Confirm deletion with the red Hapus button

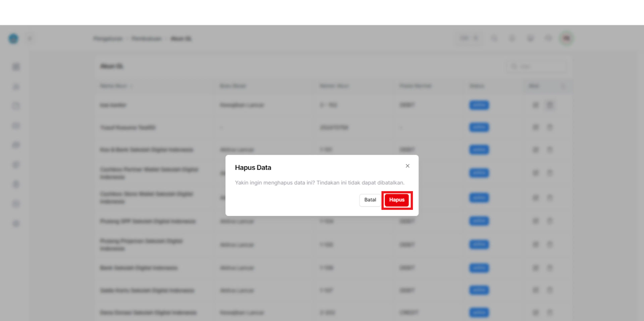pos(397,200)
